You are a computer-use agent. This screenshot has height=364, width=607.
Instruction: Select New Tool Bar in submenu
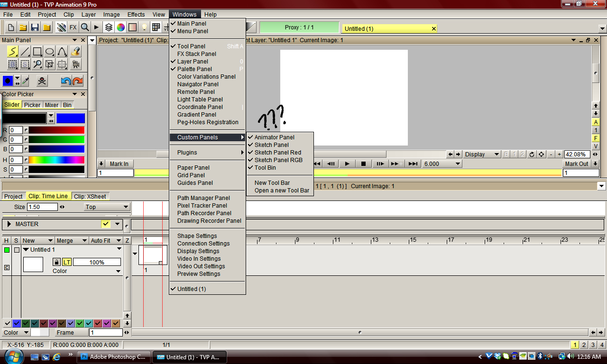[x=280, y=182]
